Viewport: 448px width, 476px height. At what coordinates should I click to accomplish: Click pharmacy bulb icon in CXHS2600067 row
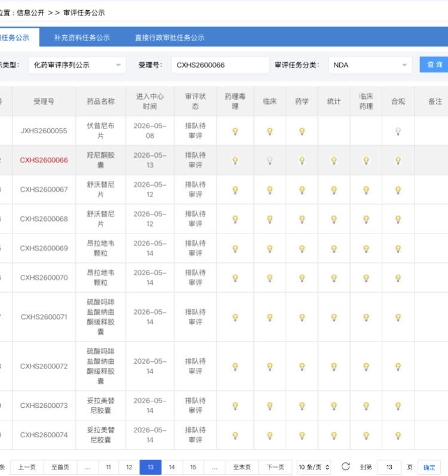click(302, 190)
